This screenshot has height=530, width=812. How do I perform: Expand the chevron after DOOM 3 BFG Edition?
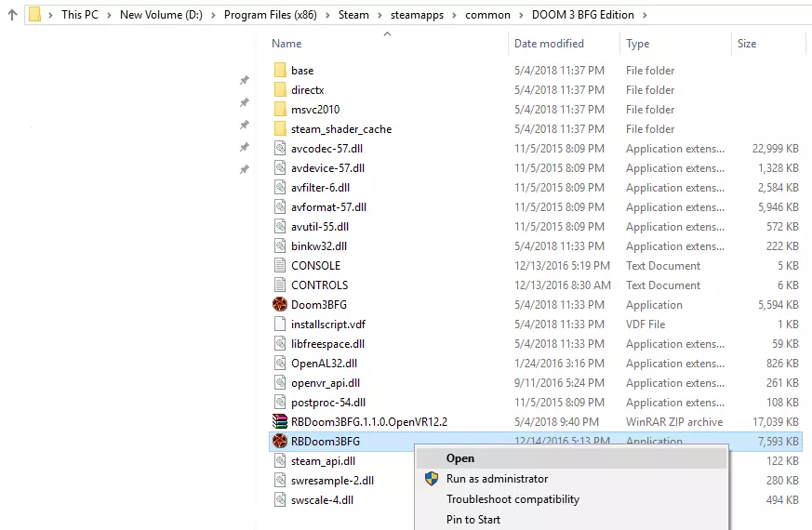(x=645, y=15)
